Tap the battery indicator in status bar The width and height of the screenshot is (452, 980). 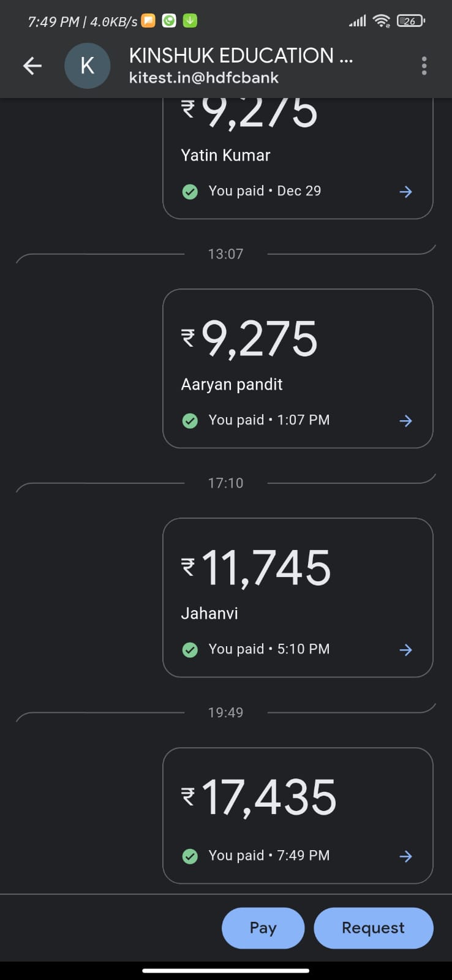coord(410,21)
